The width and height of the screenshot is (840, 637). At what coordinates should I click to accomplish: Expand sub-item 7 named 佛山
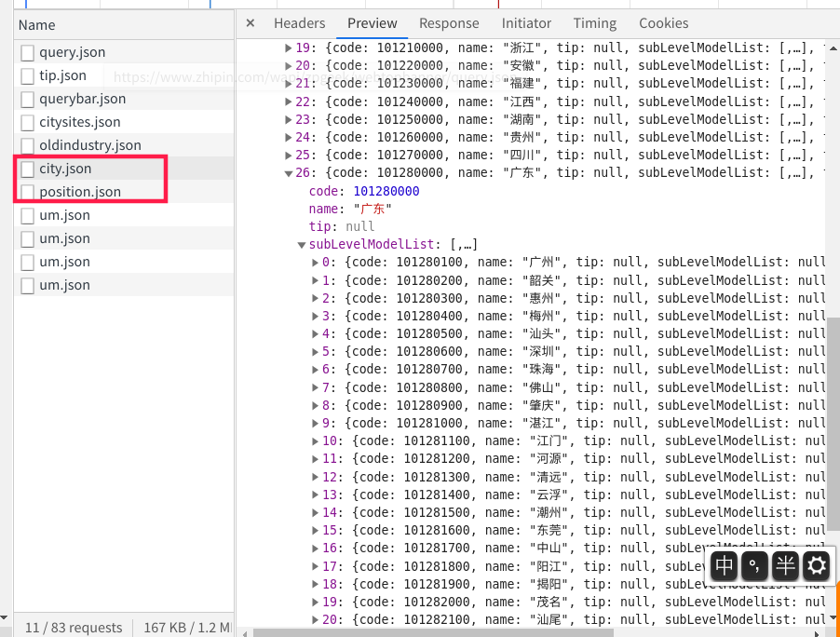click(x=315, y=387)
